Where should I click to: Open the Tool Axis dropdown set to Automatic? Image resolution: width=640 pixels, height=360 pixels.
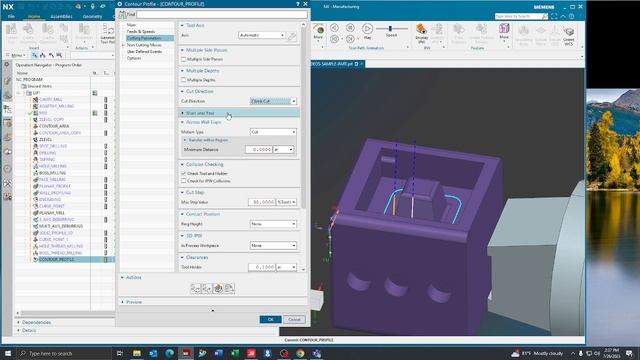tap(262, 36)
